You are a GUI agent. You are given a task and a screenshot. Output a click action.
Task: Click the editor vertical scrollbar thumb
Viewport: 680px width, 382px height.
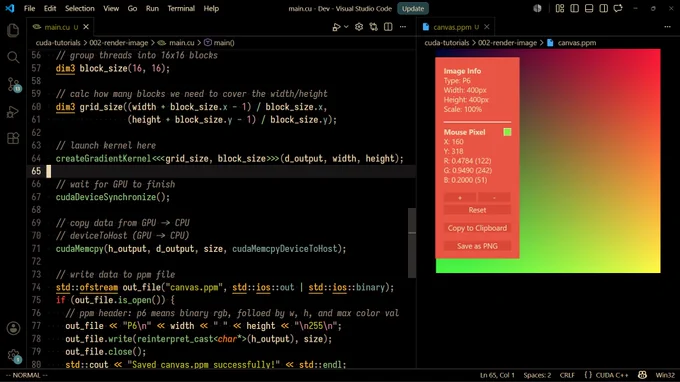412,243
